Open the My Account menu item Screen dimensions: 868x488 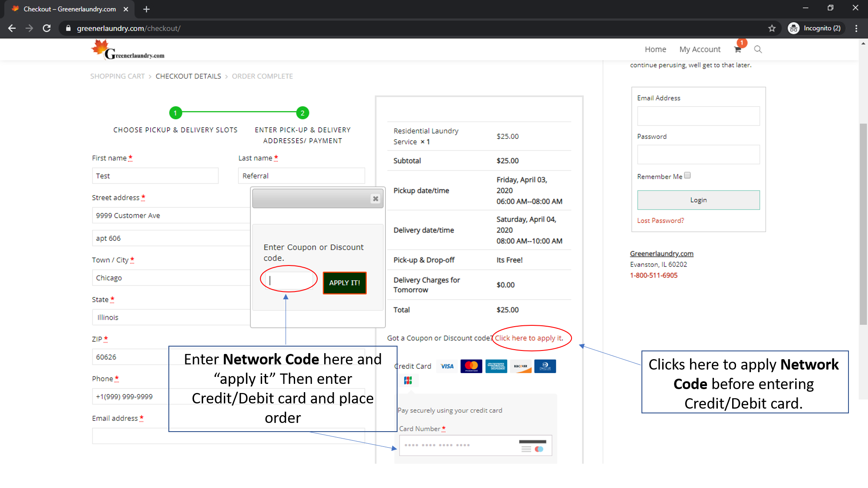(700, 49)
